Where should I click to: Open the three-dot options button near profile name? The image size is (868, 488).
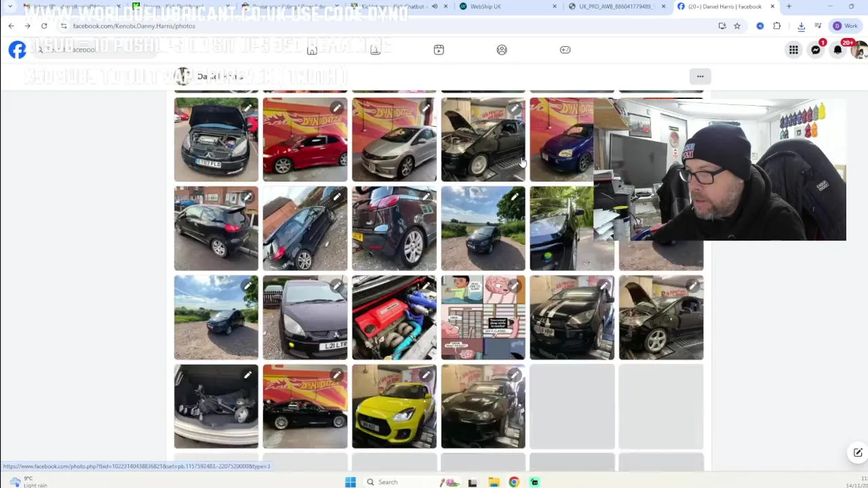click(x=700, y=76)
